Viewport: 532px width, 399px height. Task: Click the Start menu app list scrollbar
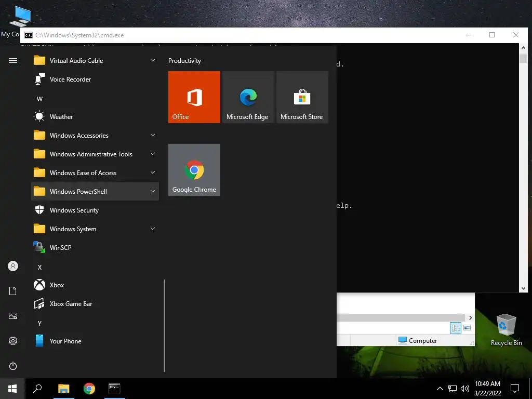pyautogui.click(x=164, y=325)
